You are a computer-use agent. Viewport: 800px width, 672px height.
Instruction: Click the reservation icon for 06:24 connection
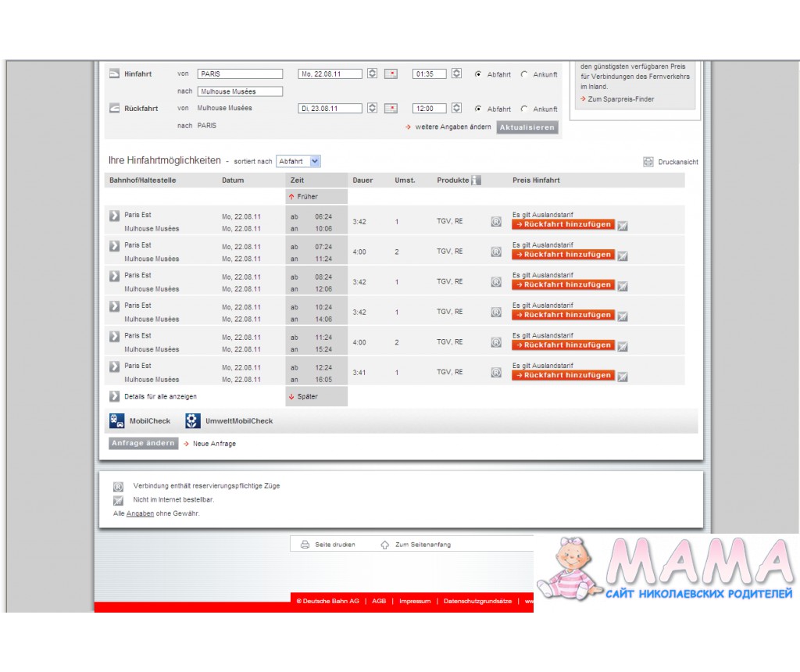tap(496, 222)
